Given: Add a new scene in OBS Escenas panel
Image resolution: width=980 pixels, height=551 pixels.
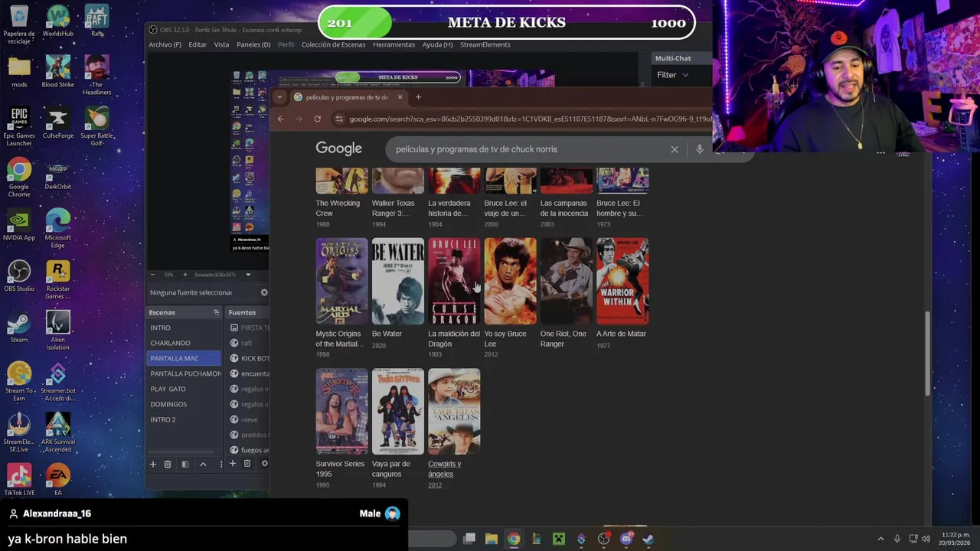Looking at the screenshot, I should pyautogui.click(x=152, y=464).
